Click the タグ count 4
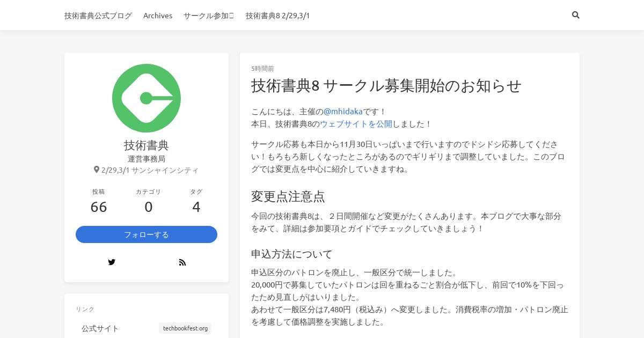The image size is (644, 338). [196, 207]
